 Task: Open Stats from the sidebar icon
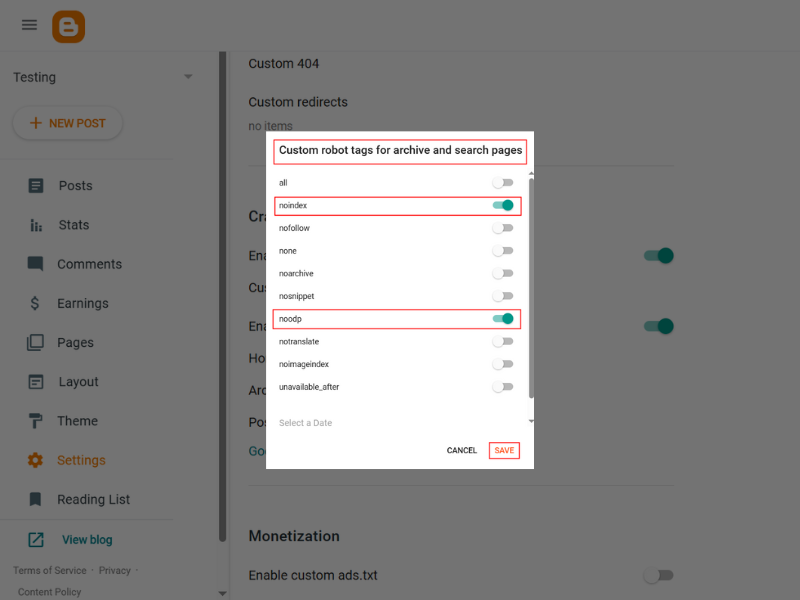[x=34, y=225]
